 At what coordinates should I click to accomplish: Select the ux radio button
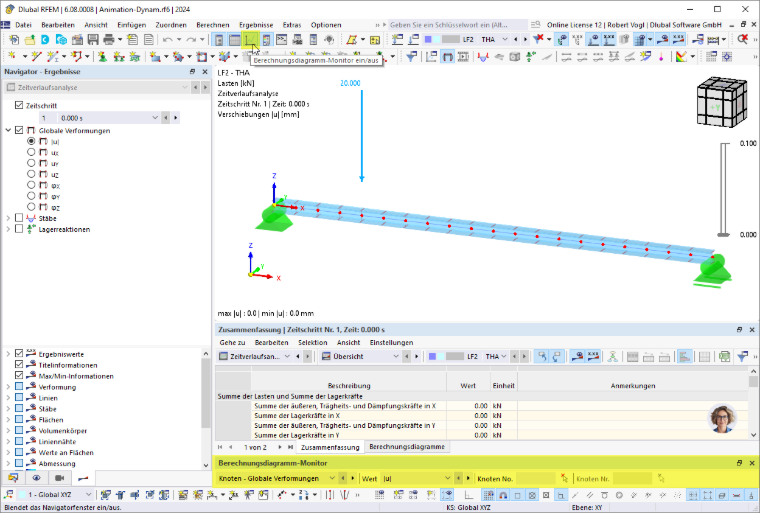(31, 152)
